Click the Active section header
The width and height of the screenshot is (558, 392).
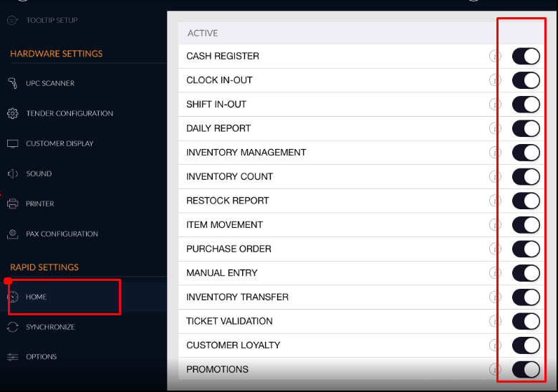[203, 33]
